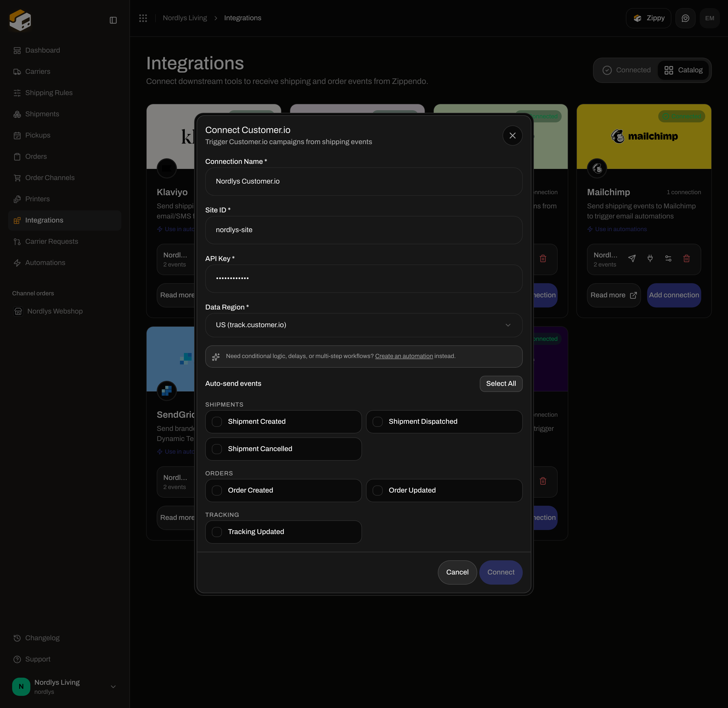Open Shipments page

tap(65, 114)
